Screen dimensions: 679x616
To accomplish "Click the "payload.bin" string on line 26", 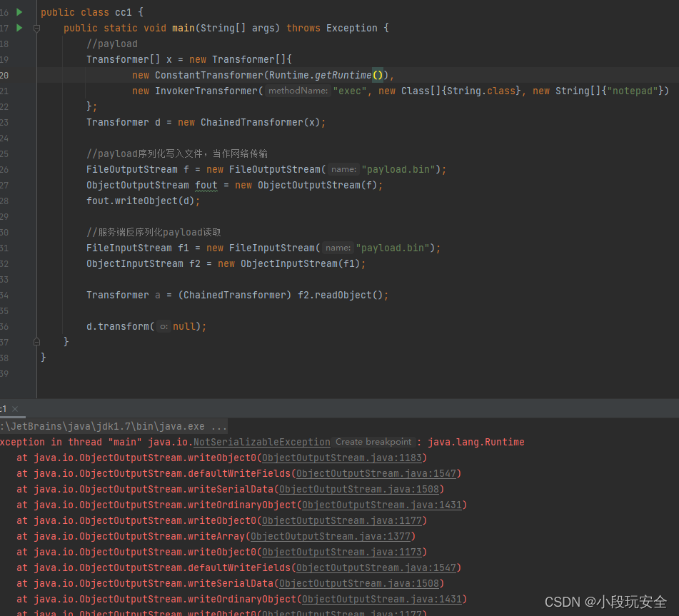I will [398, 169].
